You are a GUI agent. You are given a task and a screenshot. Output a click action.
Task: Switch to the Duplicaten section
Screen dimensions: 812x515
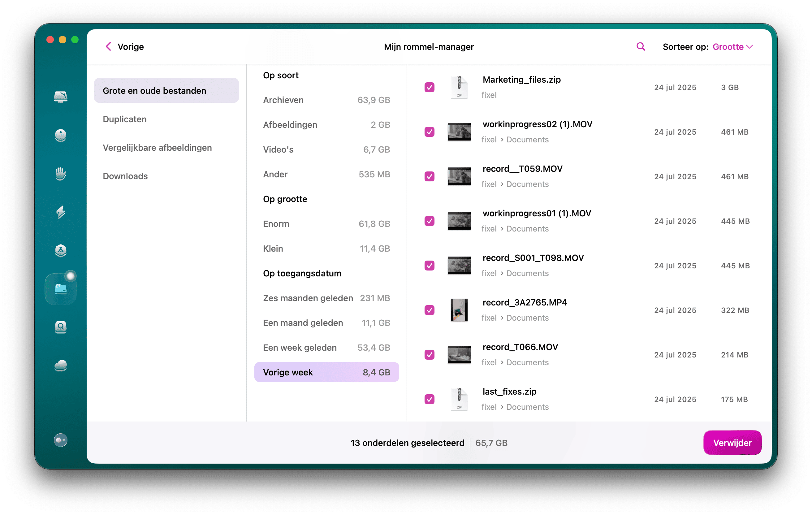(125, 119)
